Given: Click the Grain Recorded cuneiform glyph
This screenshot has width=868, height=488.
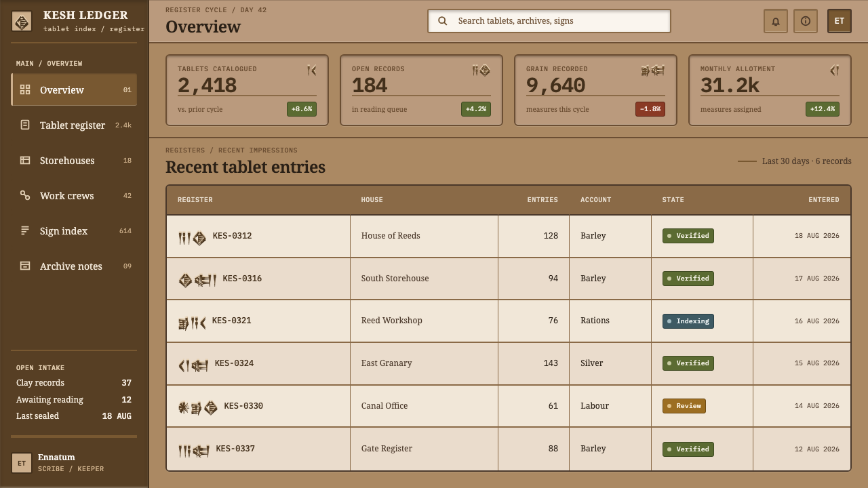Looking at the screenshot, I should pos(652,70).
